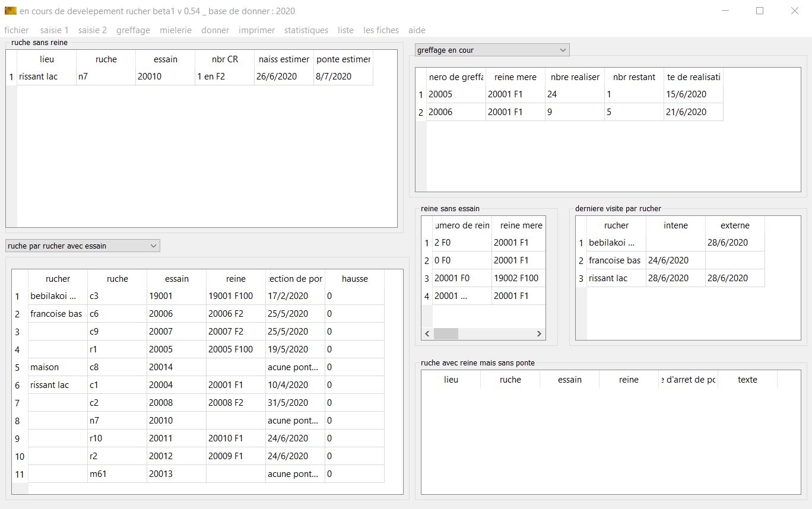Open the fichier menu
The height and width of the screenshot is (509, 812).
17,30
